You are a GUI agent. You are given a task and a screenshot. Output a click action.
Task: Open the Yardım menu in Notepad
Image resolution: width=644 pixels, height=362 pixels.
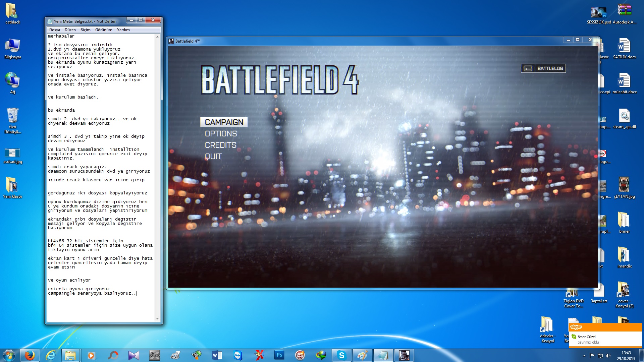click(123, 30)
